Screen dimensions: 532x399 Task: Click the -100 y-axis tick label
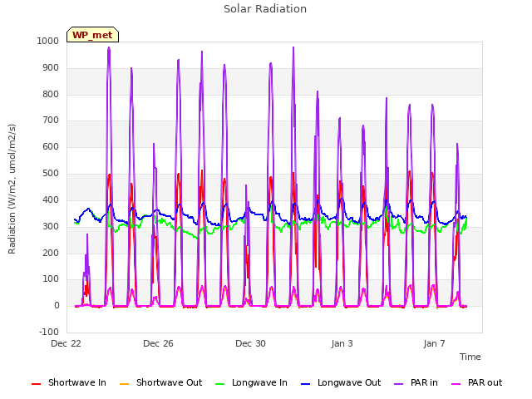[x=49, y=332]
